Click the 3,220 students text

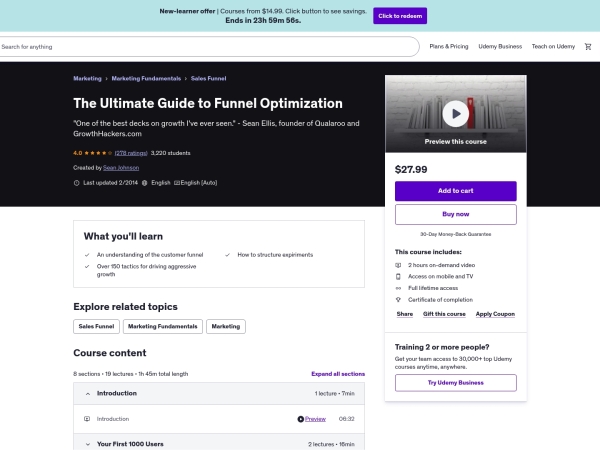(170, 153)
